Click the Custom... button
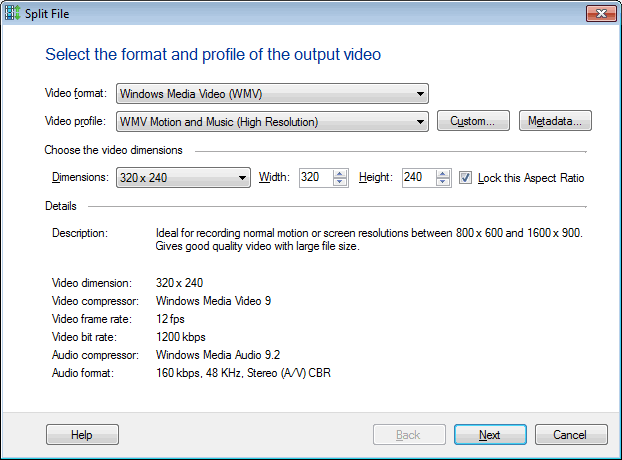Screen dimensions: 622x460 [x=473, y=122]
